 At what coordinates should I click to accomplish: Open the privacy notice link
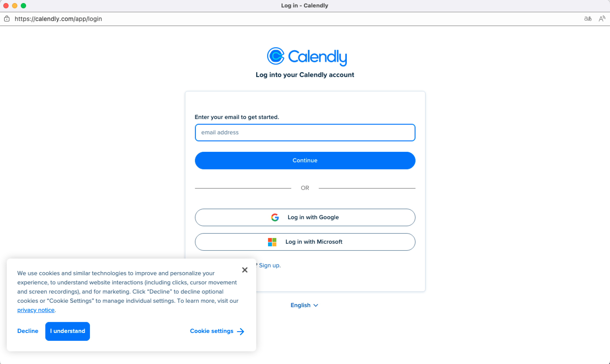tap(36, 310)
